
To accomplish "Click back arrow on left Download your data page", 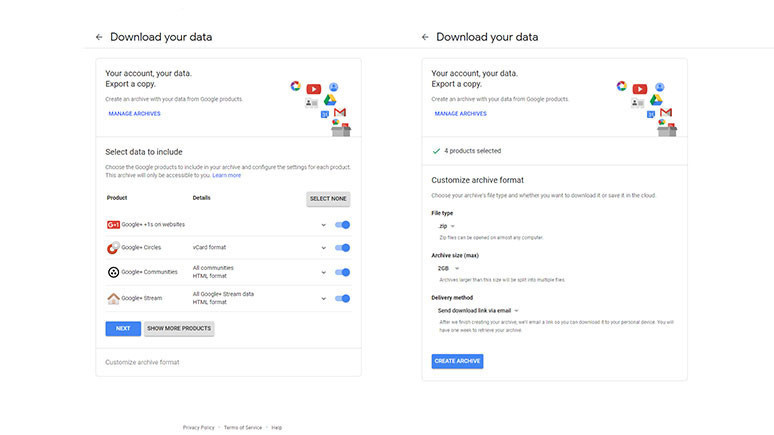I will pos(99,37).
